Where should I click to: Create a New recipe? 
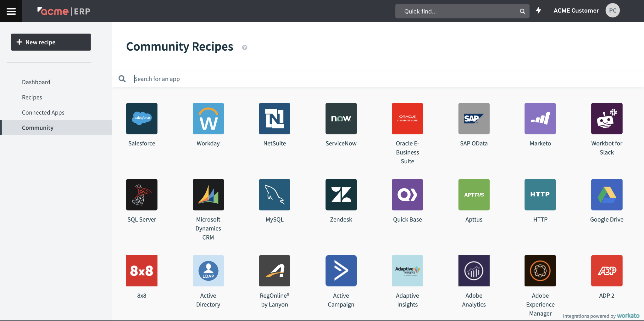coord(51,42)
